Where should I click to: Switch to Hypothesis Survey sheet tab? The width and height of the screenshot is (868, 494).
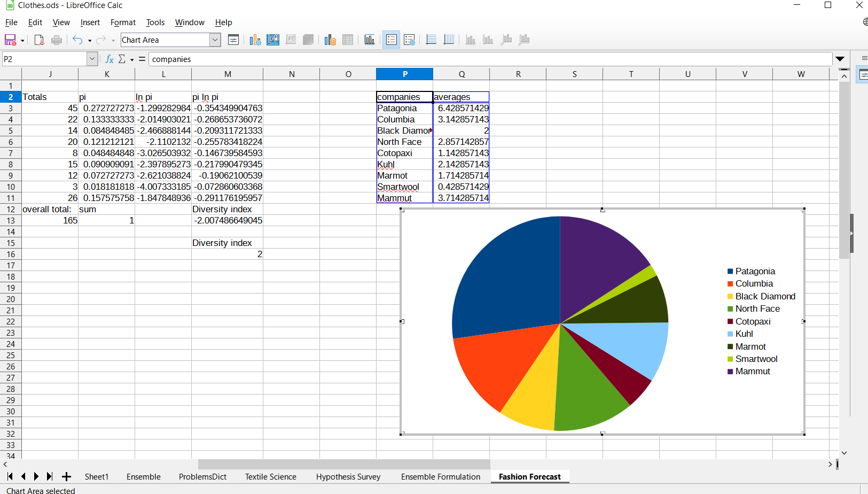pos(348,477)
